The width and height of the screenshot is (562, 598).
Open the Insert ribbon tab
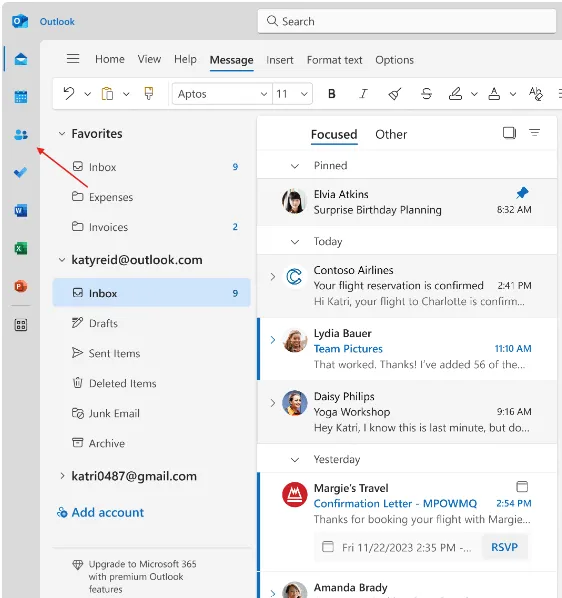coord(280,60)
